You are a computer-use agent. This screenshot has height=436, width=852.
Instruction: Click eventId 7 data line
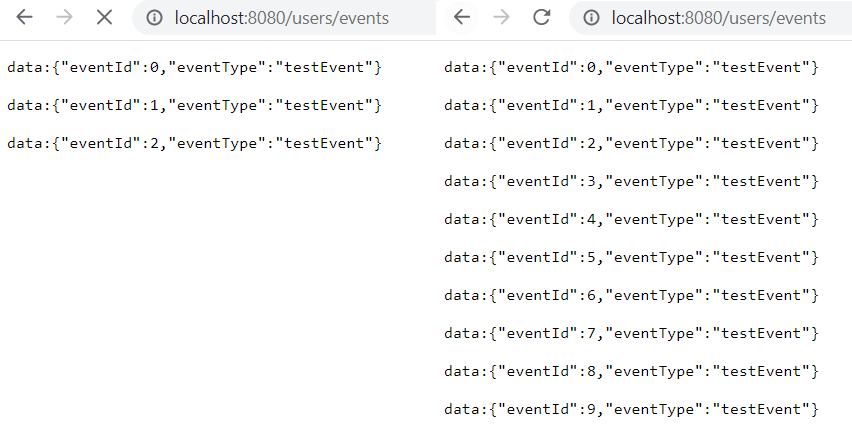point(631,333)
